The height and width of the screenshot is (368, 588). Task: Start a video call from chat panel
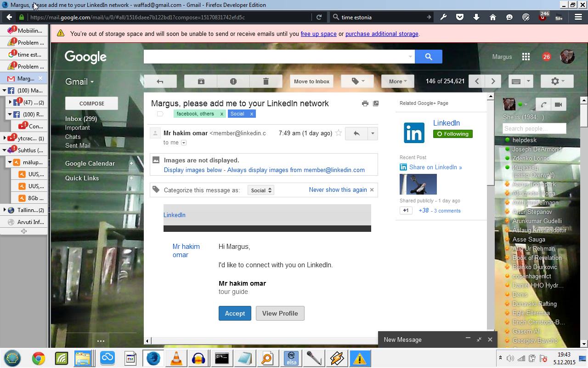558,104
